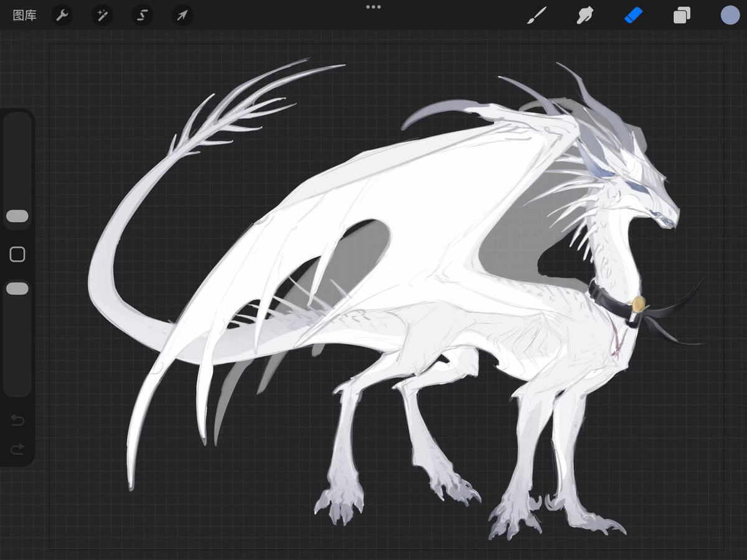Open the Actions wrench menu
This screenshot has height=560, width=747.
coord(62,16)
